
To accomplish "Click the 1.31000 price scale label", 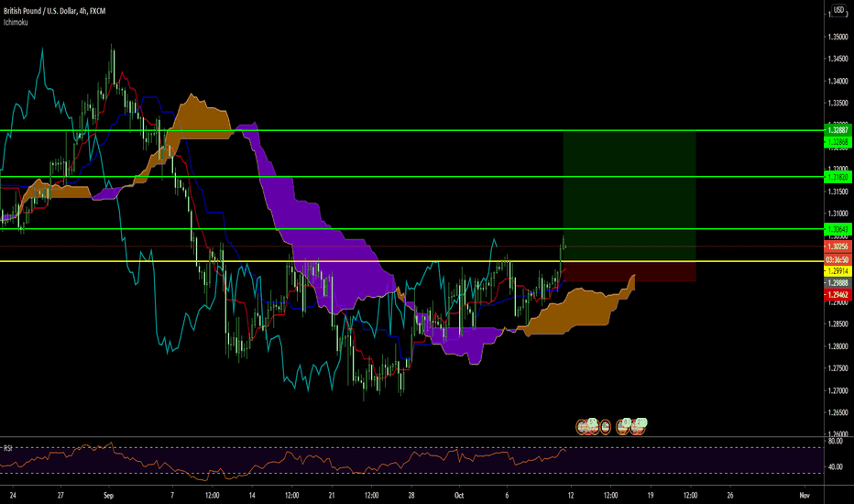I will [x=838, y=214].
